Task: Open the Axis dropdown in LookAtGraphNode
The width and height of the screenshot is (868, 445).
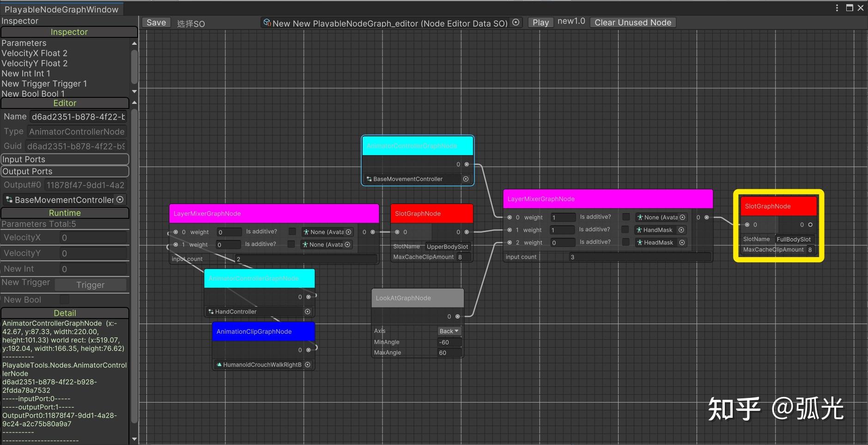Action: click(x=449, y=331)
